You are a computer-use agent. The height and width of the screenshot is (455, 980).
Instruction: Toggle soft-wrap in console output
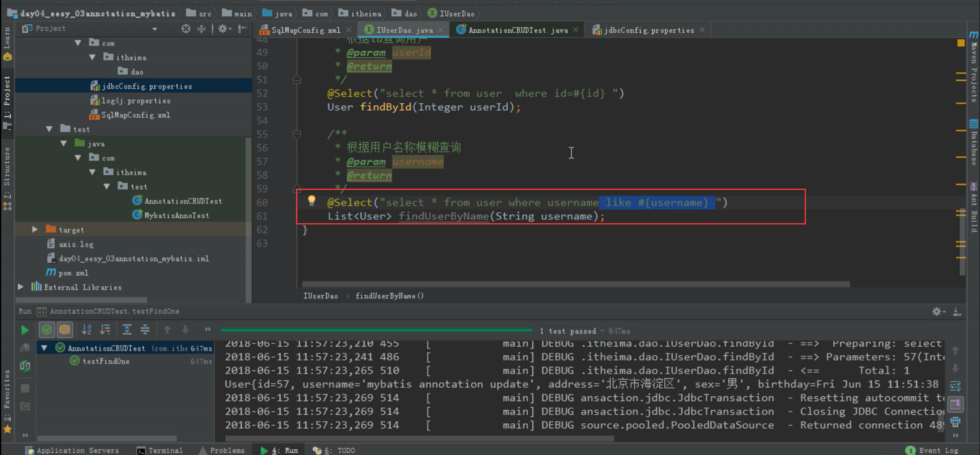(955, 385)
